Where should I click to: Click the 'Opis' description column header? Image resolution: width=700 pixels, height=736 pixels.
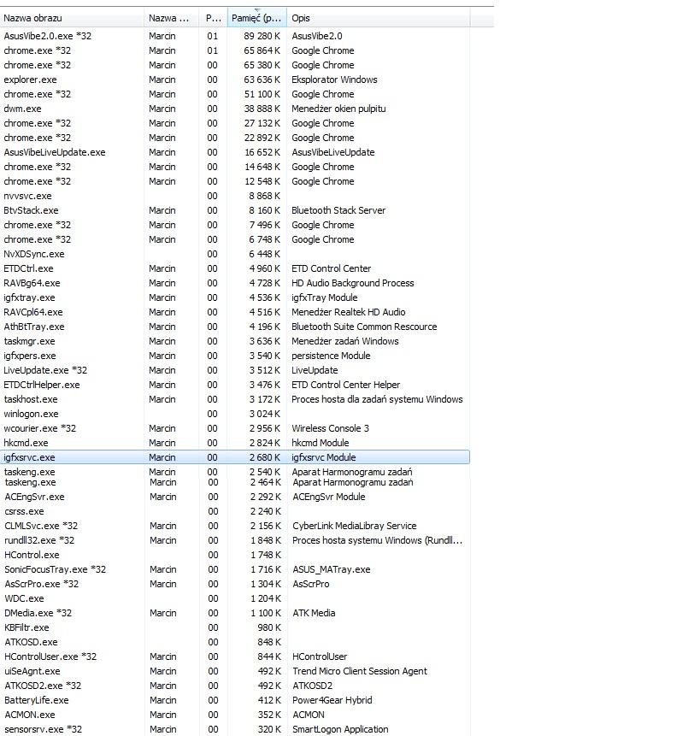point(378,18)
